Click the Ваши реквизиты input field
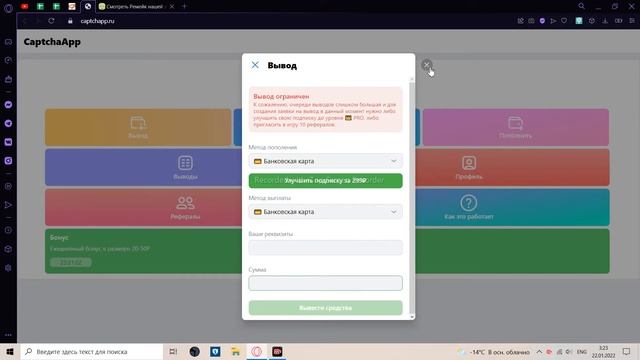 (x=325, y=247)
